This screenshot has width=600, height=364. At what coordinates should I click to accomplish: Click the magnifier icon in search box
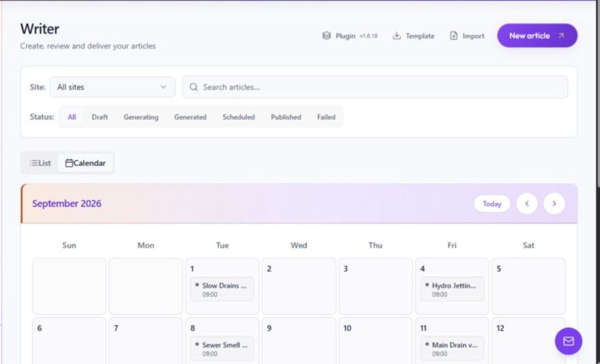[x=194, y=87]
